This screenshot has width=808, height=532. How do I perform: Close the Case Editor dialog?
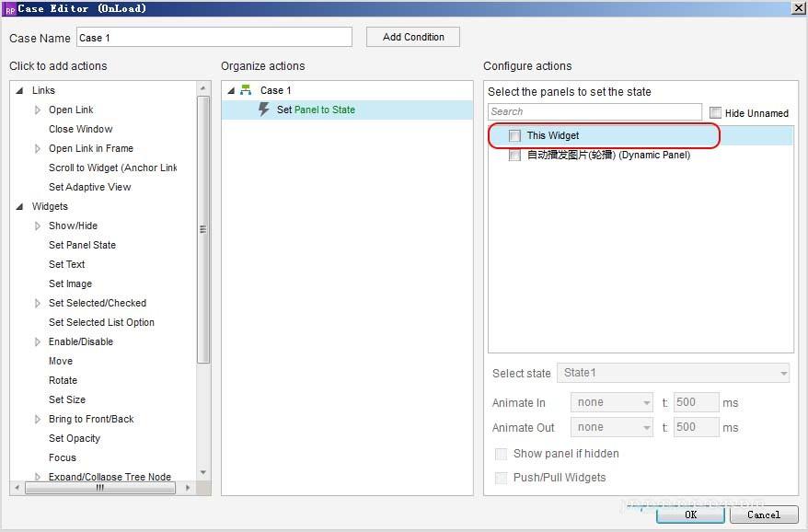point(798,8)
